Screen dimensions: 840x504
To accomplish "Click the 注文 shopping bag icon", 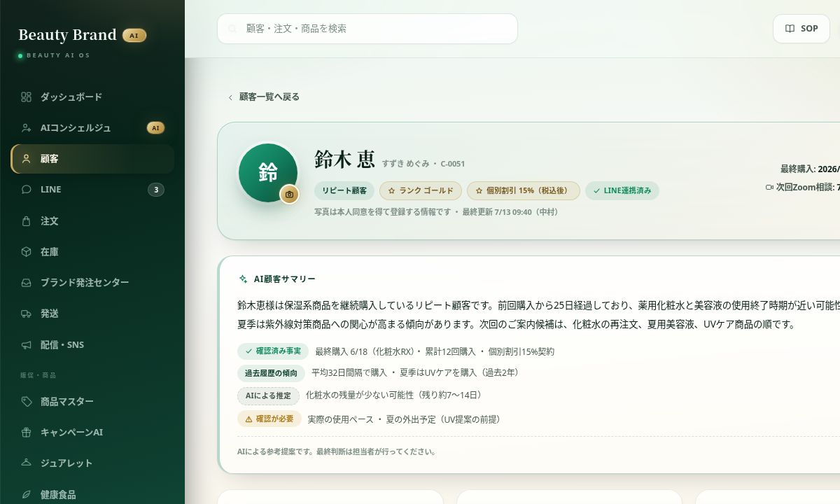I will coord(27,221).
